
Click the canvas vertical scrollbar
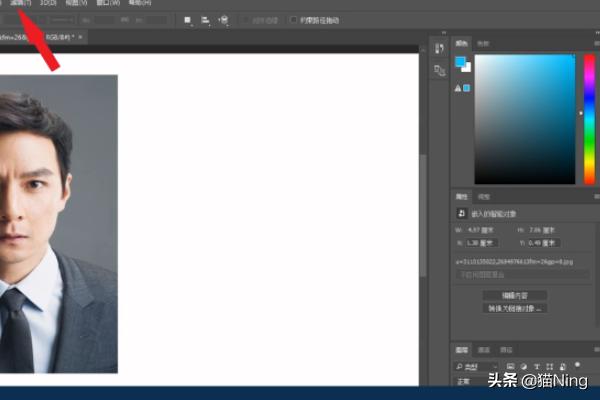[x=423, y=216]
